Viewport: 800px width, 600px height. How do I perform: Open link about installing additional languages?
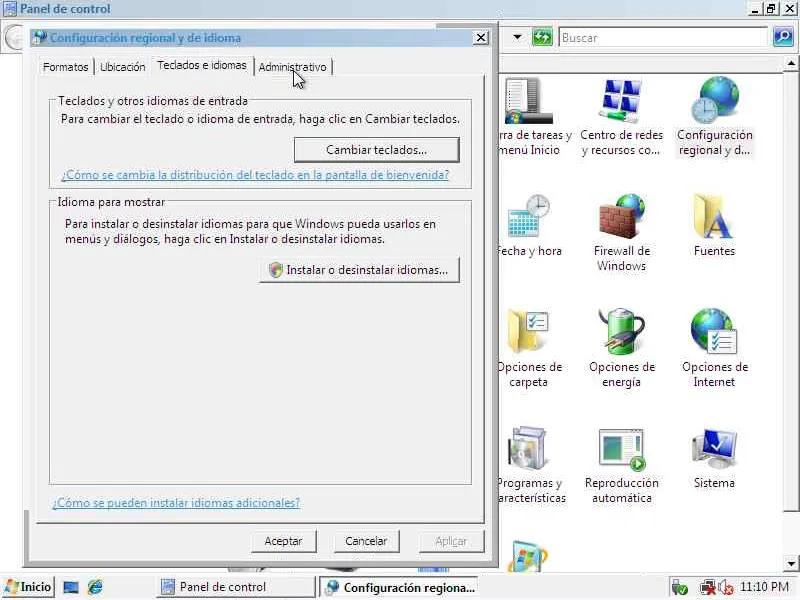click(x=176, y=503)
